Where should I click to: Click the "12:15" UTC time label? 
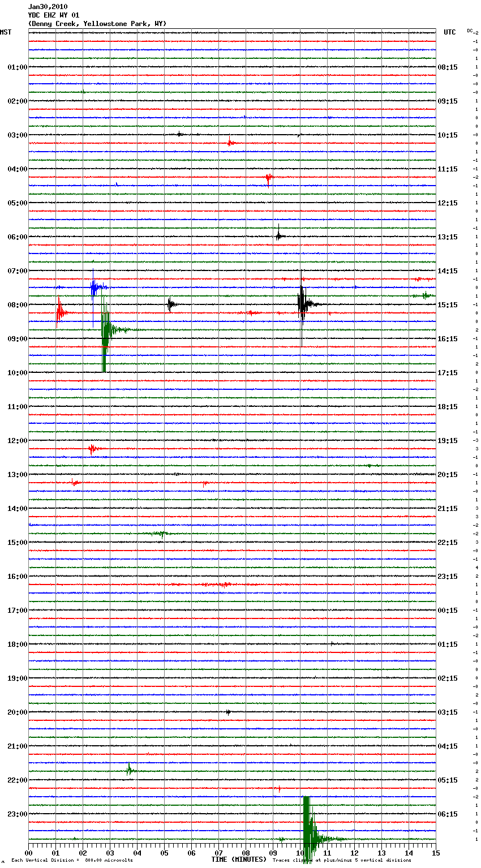(448, 203)
